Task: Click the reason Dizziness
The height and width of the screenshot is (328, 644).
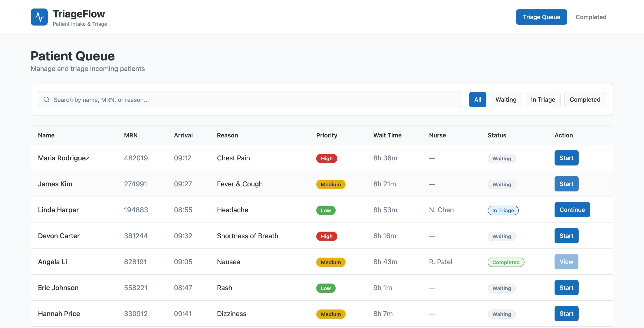Action: [x=231, y=314]
